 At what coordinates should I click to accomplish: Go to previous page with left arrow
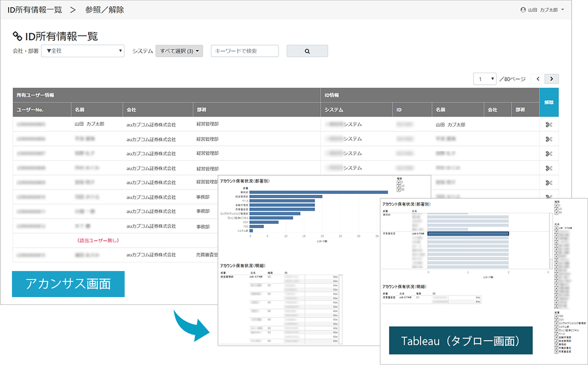pyautogui.click(x=538, y=79)
